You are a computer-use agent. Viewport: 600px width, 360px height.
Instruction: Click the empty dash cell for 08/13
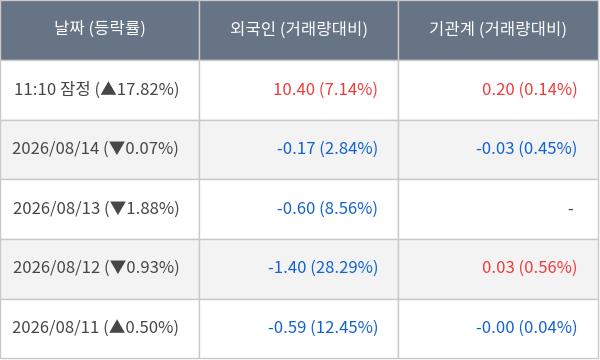click(x=498, y=209)
